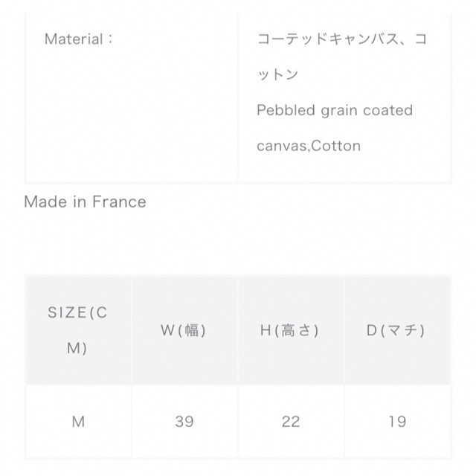Click the H(高さ) column header

point(291,330)
